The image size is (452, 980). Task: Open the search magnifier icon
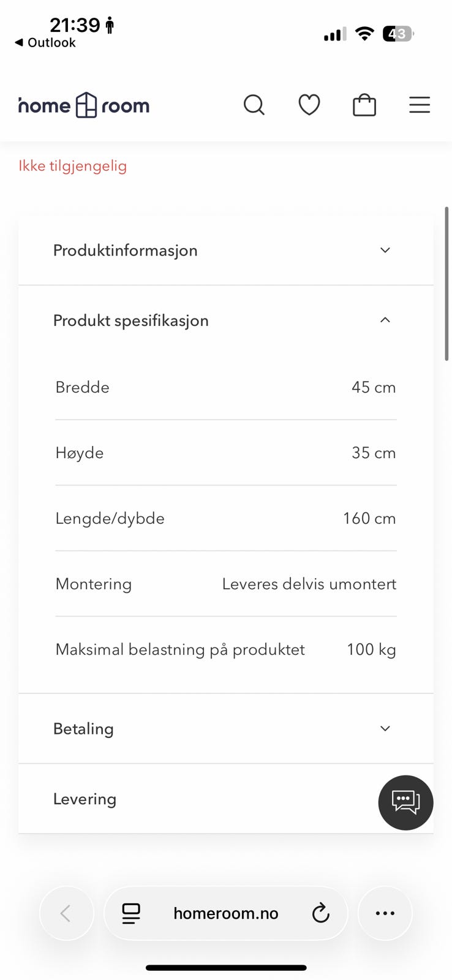pos(254,105)
